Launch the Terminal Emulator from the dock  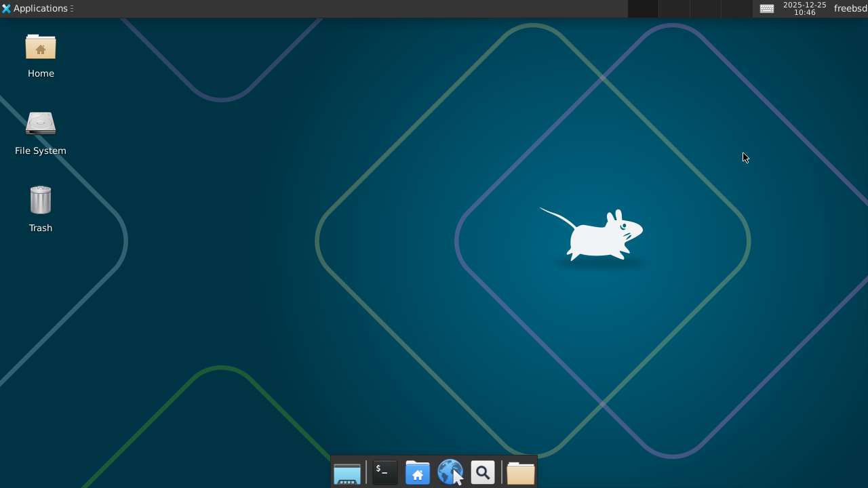point(384,472)
